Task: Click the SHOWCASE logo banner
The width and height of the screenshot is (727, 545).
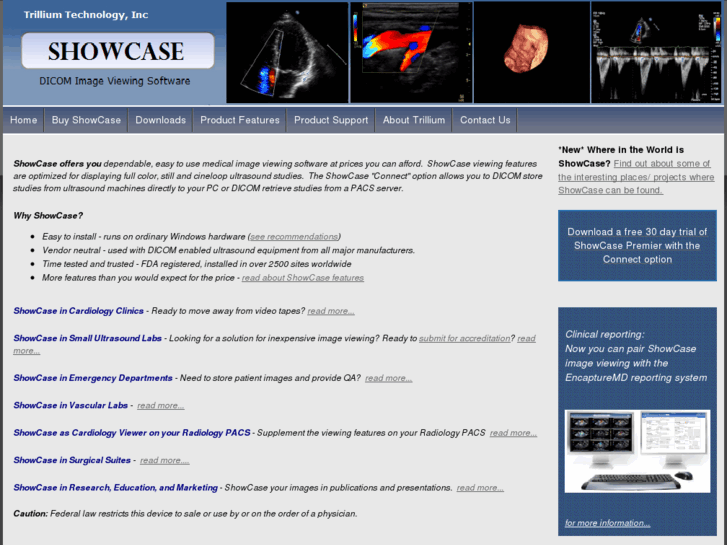Action: 118,51
